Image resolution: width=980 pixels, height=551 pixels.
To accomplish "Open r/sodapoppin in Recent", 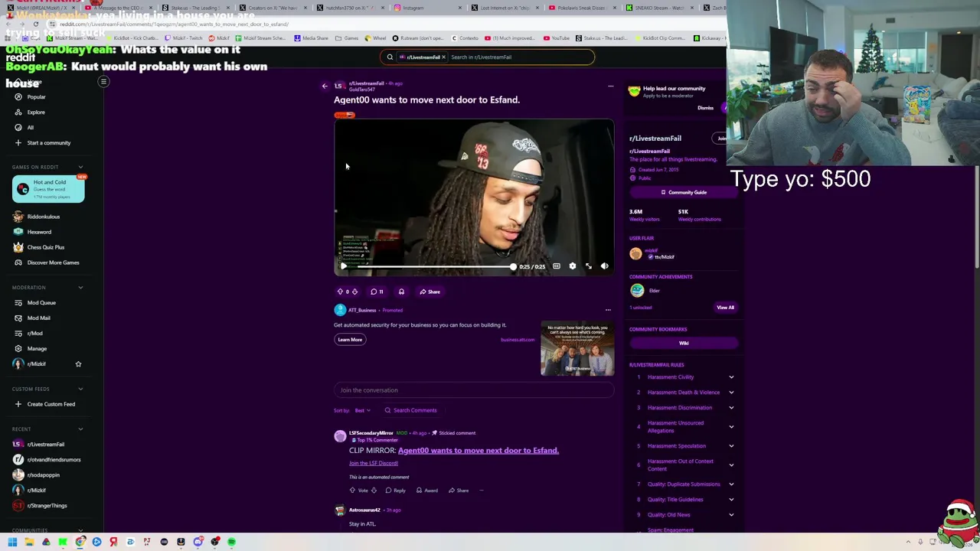I will [43, 475].
